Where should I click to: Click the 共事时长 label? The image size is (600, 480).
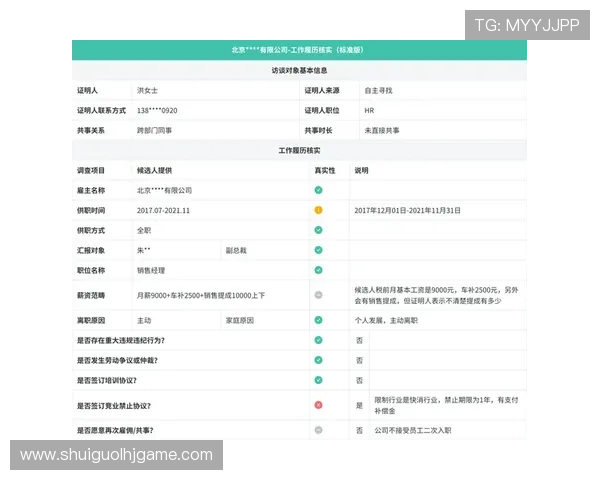click(318, 131)
